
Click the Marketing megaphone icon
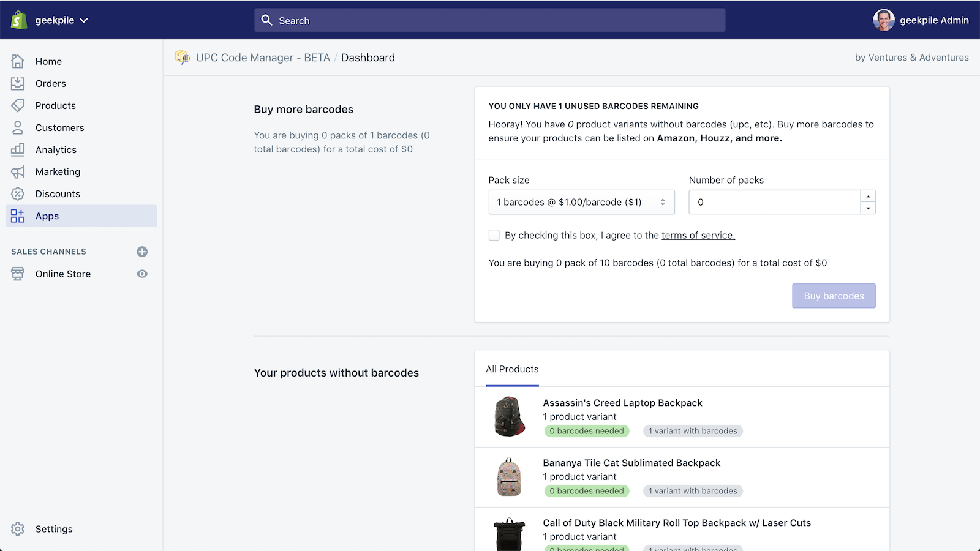point(18,171)
